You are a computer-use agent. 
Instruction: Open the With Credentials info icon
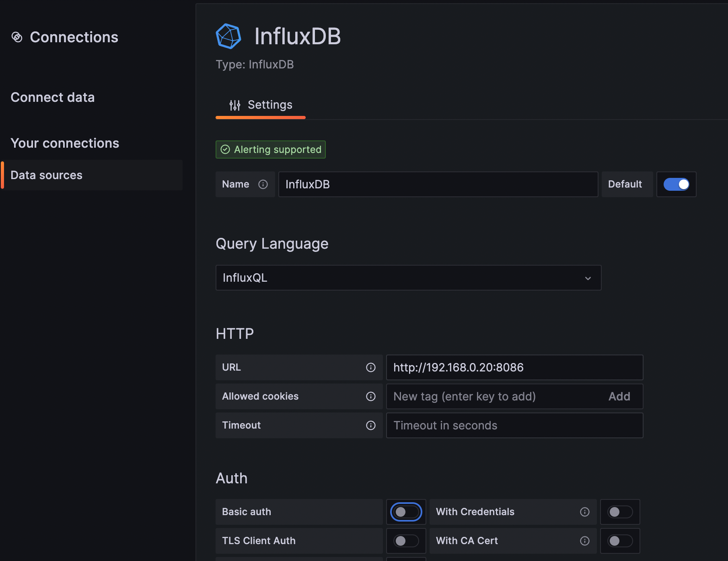[x=585, y=512]
